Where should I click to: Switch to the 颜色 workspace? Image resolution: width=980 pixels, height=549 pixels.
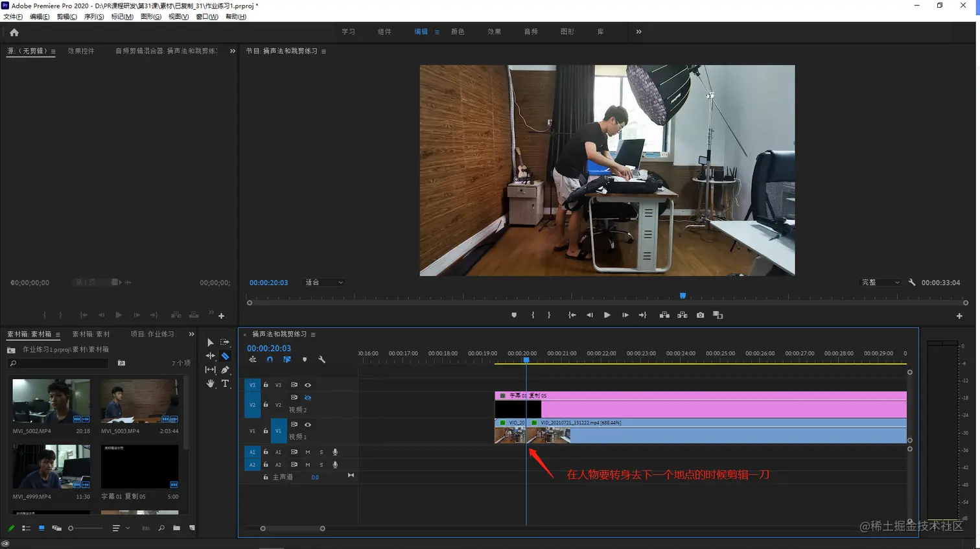[x=458, y=32]
